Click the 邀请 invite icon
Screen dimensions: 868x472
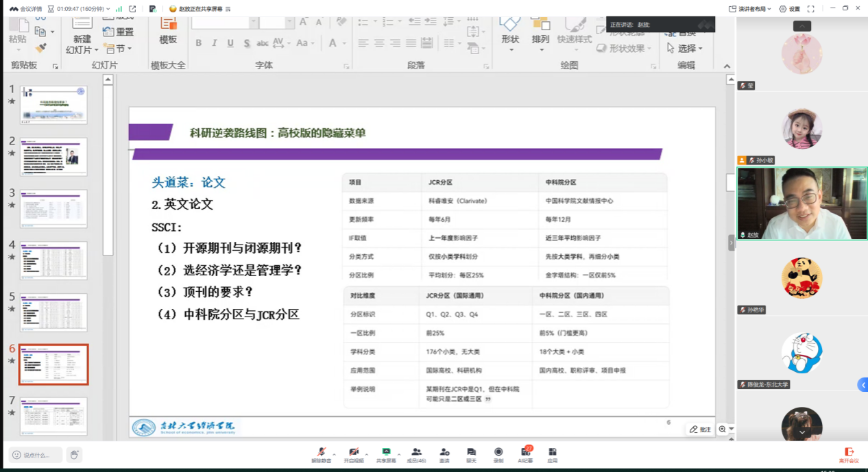[x=444, y=453]
